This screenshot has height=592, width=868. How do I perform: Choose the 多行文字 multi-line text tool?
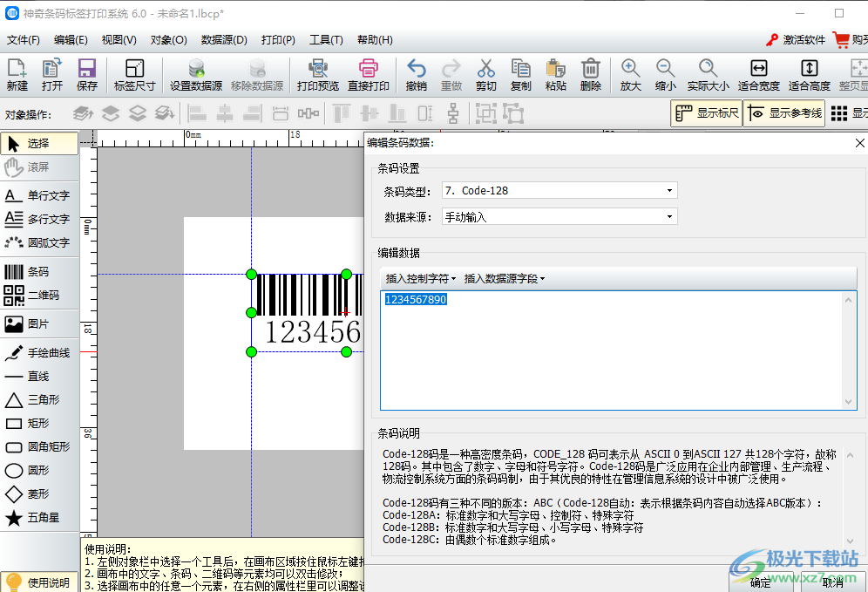click(x=38, y=220)
